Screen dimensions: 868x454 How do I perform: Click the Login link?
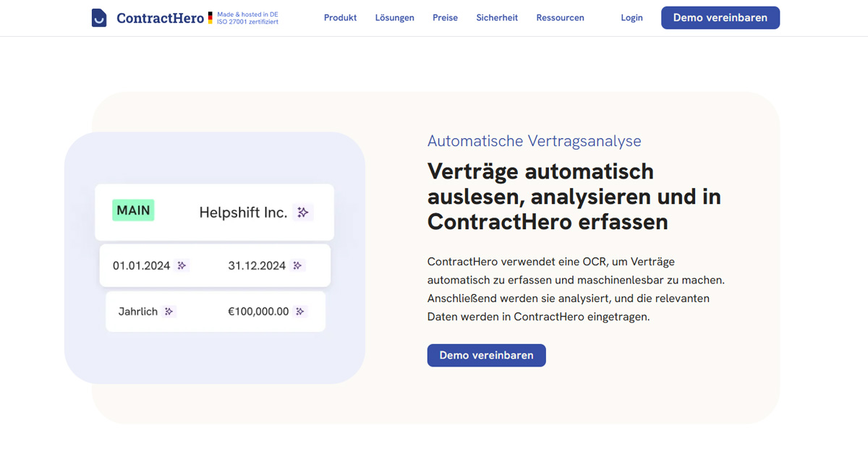(x=631, y=18)
